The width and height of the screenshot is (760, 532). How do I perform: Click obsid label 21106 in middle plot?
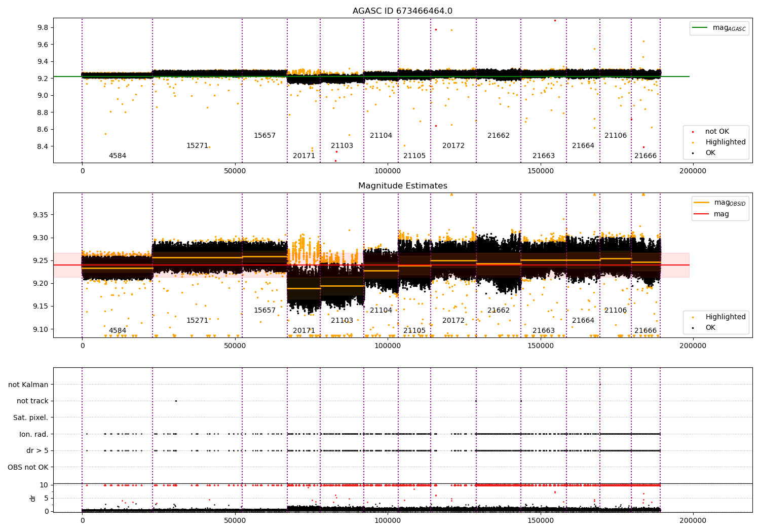pyautogui.click(x=616, y=310)
